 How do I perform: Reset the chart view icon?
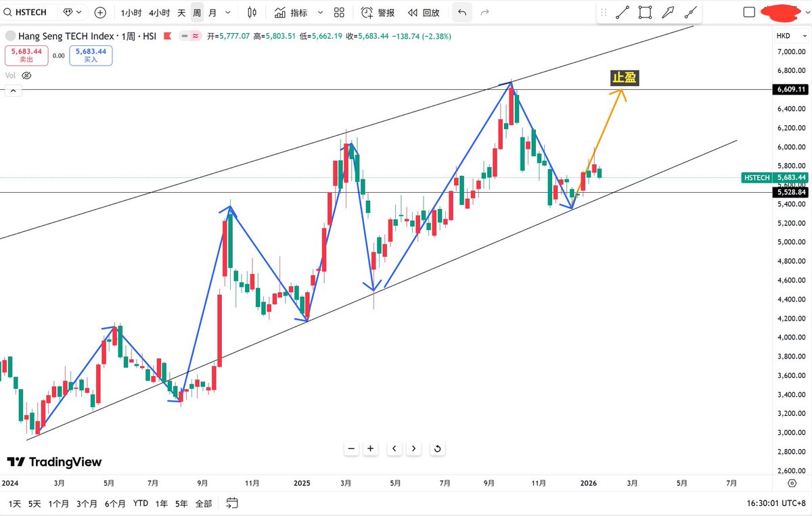coord(438,448)
